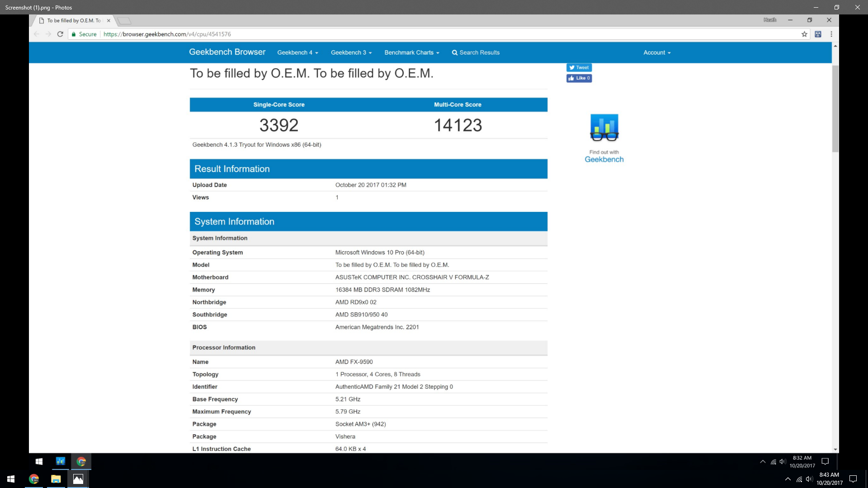868x488 pixels.
Task: Open the Chrome three-dot menu
Action: tap(831, 34)
